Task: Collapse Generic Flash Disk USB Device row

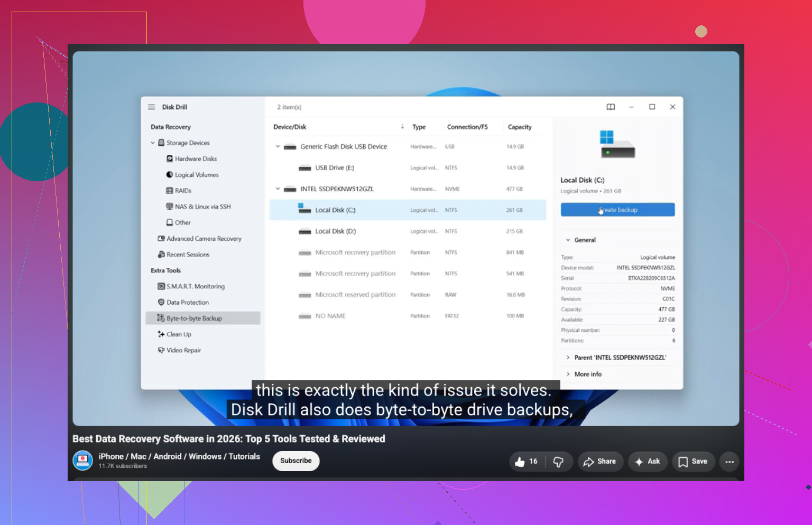Action: coord(278,146)
